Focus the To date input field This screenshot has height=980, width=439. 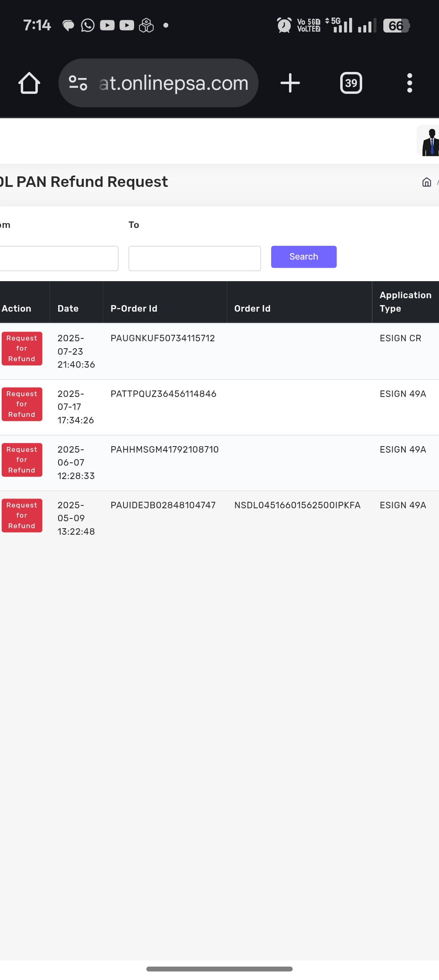[x=194, y=258]
